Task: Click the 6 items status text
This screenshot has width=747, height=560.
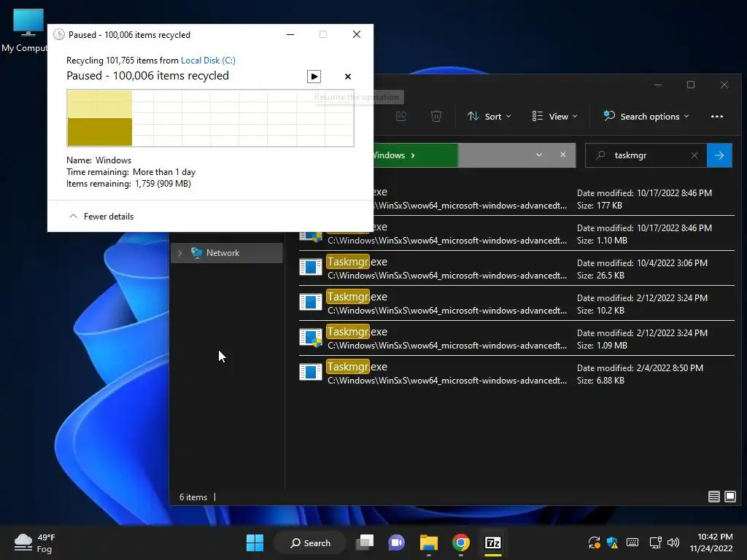Action: (193, 497)
